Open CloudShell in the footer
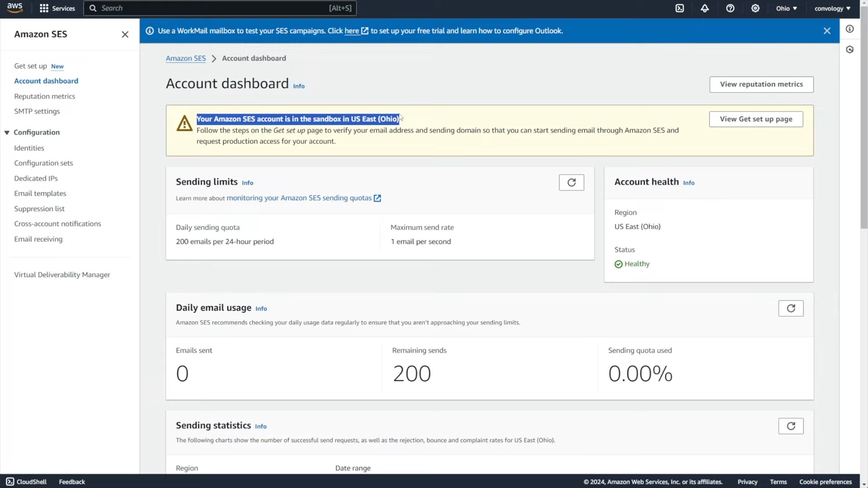 pos(27,482)
